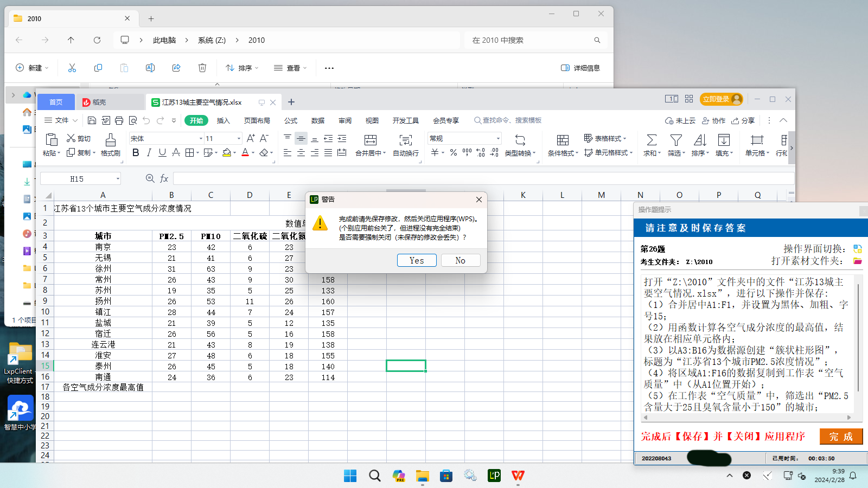This screenshot has height=488, width=868.
Task: Open Conditional Formatting (条件格式) icon
Action: click(563, 140)
